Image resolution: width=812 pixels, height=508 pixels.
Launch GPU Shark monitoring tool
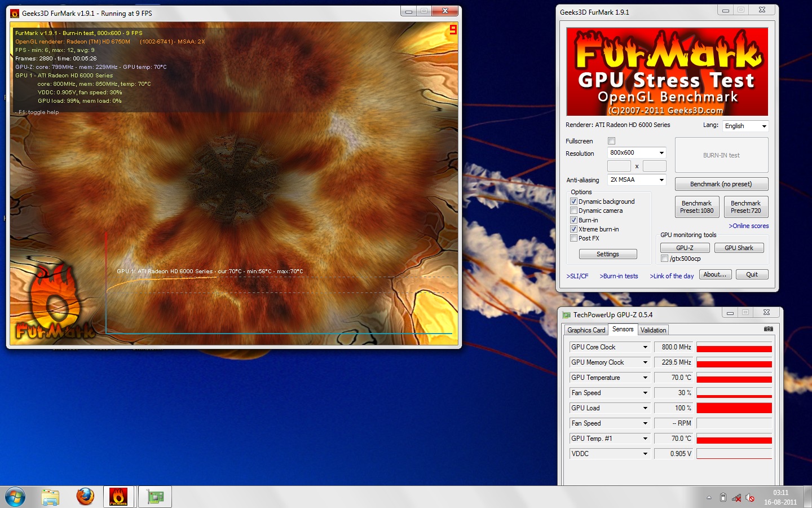coord(739,248)
